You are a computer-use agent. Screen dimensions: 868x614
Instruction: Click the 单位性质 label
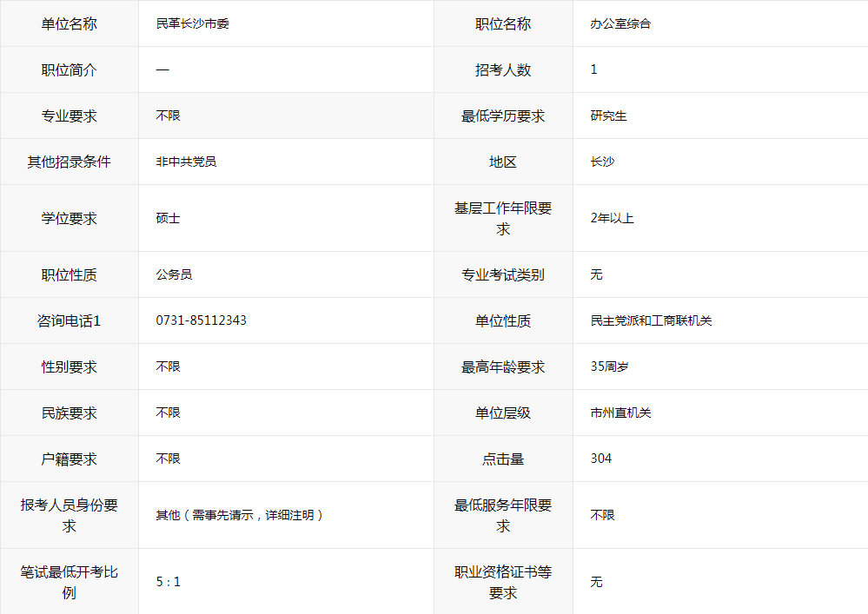pyautogui.click(x=503, y=320)
